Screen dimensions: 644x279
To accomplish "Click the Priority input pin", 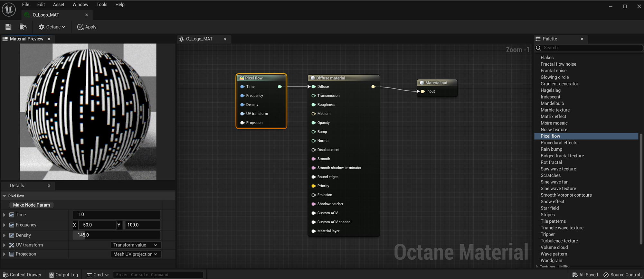I will tap(314, 186).
